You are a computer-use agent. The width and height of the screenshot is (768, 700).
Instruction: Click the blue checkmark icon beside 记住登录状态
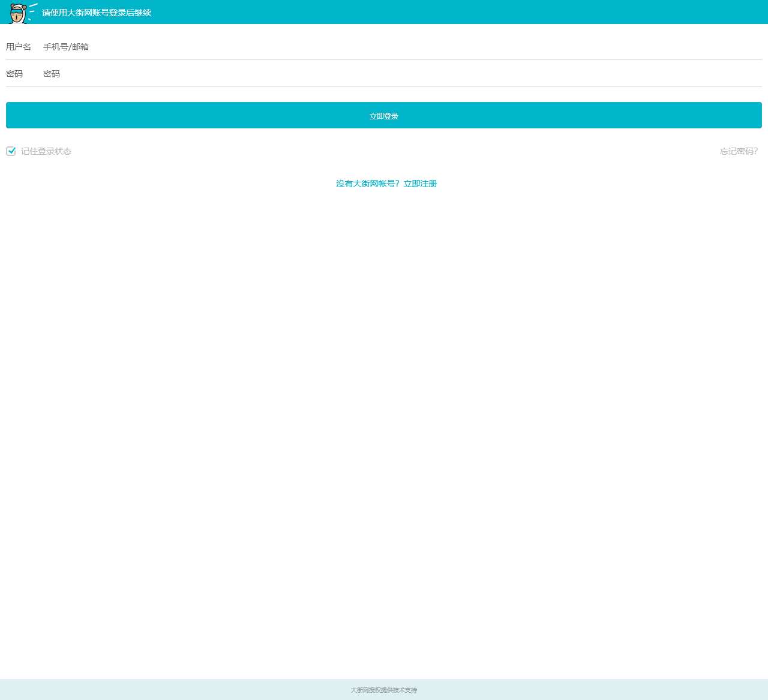11,151
